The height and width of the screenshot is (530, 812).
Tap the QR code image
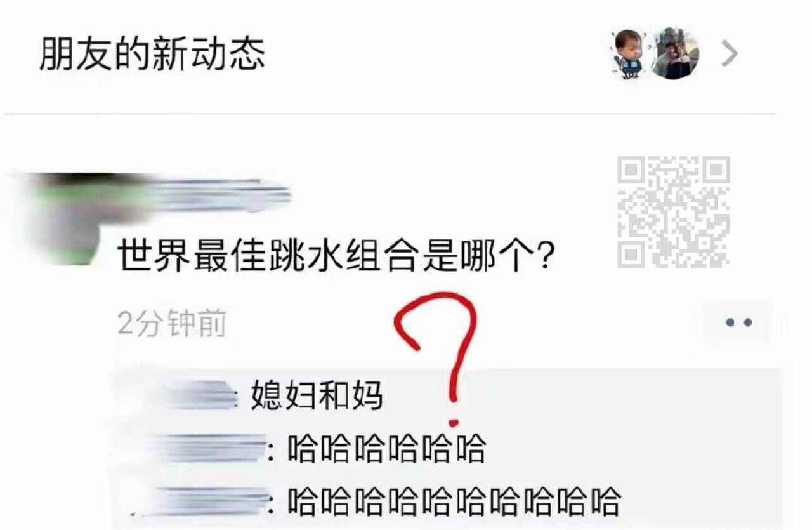[x=673, y=212]
